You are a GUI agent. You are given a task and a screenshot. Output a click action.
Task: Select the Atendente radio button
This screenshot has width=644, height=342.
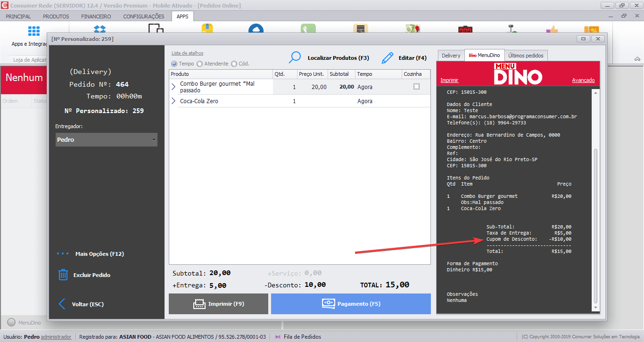[199, 64]
